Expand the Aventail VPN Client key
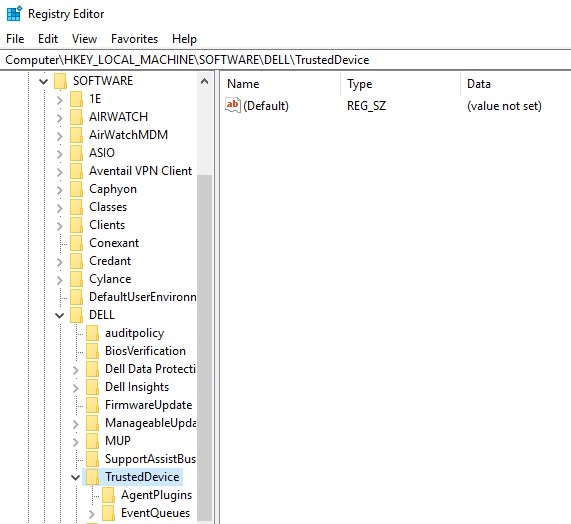The image size is (571, 524). pos(59,172)
